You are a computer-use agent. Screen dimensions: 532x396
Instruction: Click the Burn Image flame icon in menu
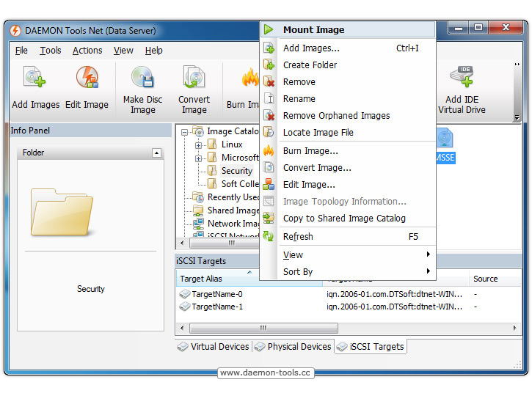click(x=269, y=150)
